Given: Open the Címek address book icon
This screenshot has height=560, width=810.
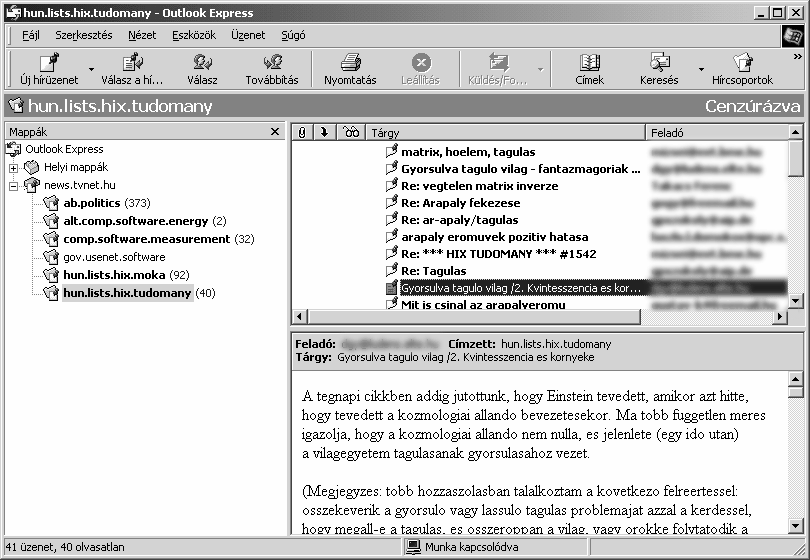Looking at the screenshot, I should (589, 63).
